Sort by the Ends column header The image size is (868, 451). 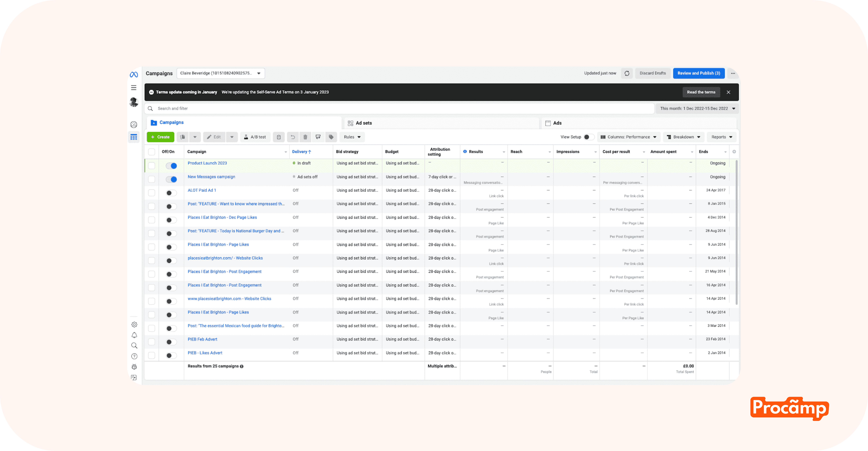[x=703, y=152]
